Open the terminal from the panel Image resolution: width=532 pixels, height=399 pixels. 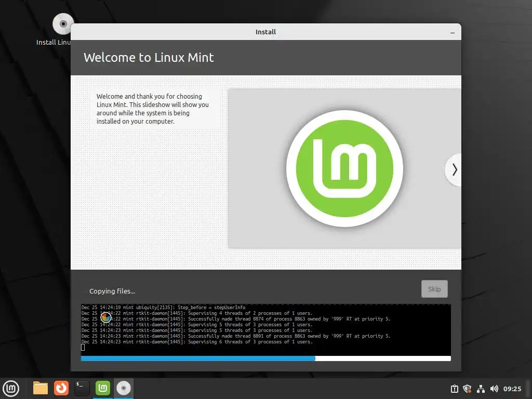82,388
